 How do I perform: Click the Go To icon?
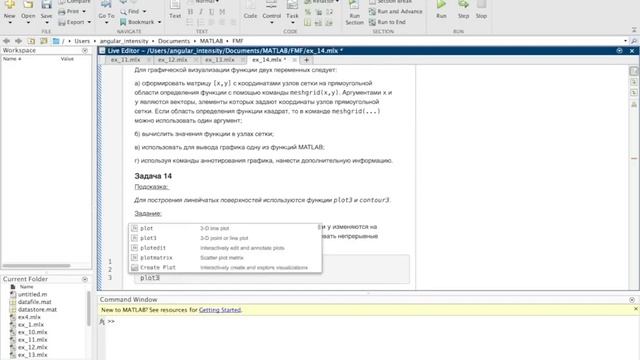tap(107, 5)
